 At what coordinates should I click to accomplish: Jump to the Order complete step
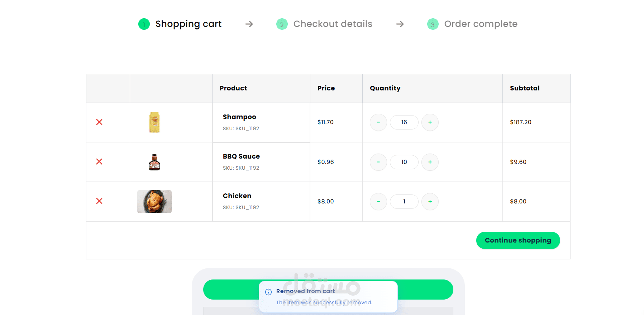[481, 24]
